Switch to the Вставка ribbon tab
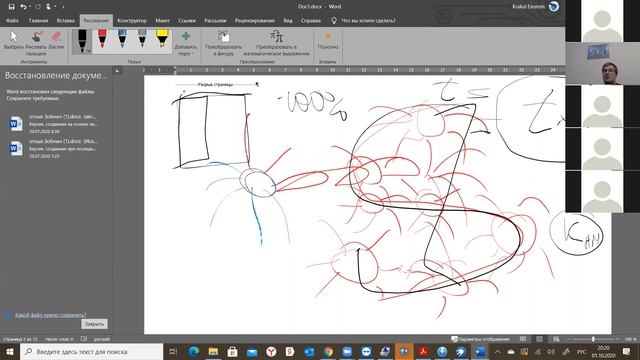640x360 pixels. click(65, 20)
